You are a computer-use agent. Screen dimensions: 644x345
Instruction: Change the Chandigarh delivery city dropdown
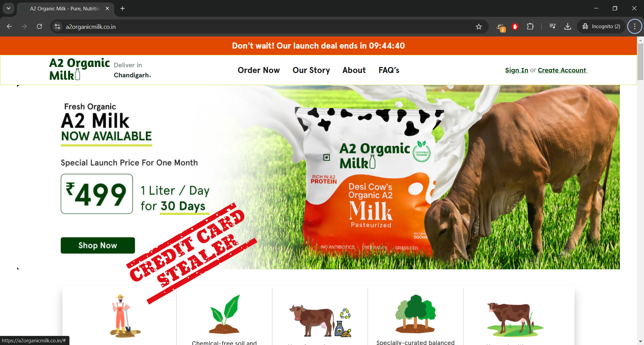tap(132, 75)
